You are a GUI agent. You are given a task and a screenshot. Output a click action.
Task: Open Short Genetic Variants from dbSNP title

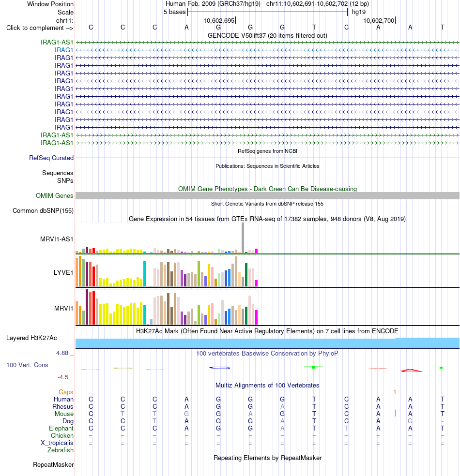[x=267, y=204]
